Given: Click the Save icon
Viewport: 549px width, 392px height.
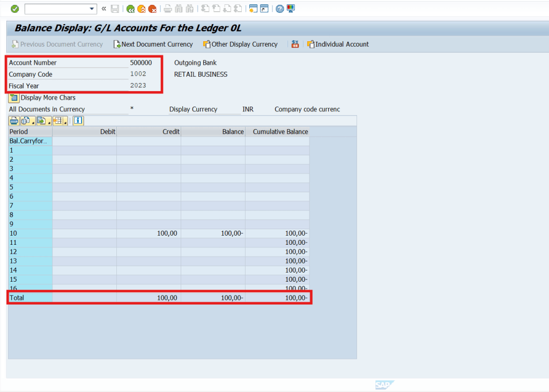Looking at the screenshot, I should 114,9.
